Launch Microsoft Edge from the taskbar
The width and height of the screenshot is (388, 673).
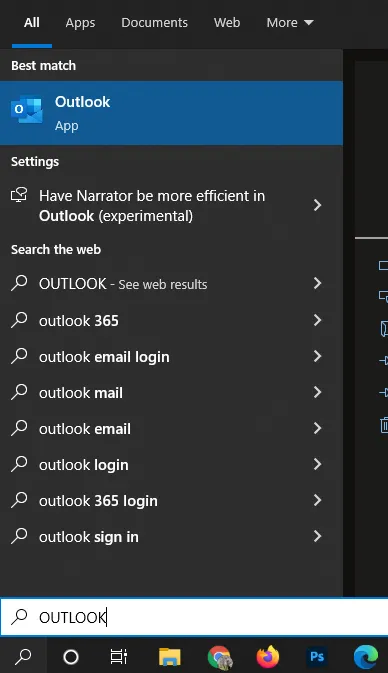click(366, 657)
